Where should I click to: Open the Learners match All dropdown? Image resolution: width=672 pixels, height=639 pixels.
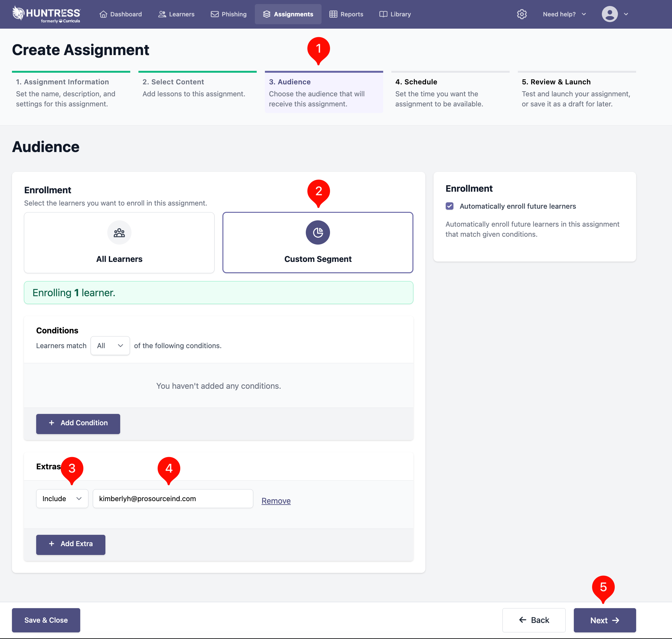110,346
